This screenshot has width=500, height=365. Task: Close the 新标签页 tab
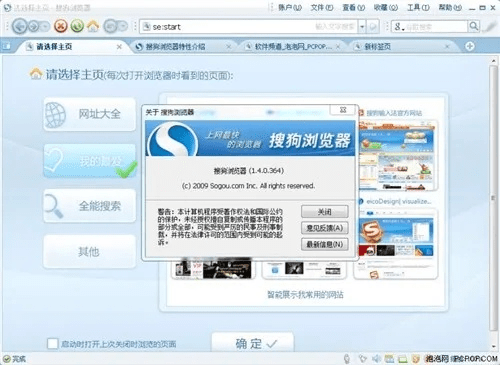click(447, 47)
